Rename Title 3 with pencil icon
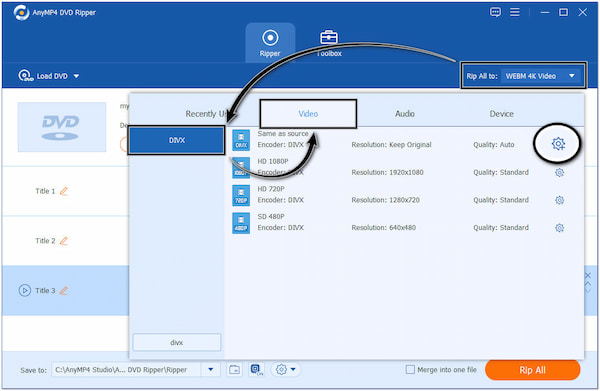Screen dimensions: 600x391 click(x=64, y=290)
